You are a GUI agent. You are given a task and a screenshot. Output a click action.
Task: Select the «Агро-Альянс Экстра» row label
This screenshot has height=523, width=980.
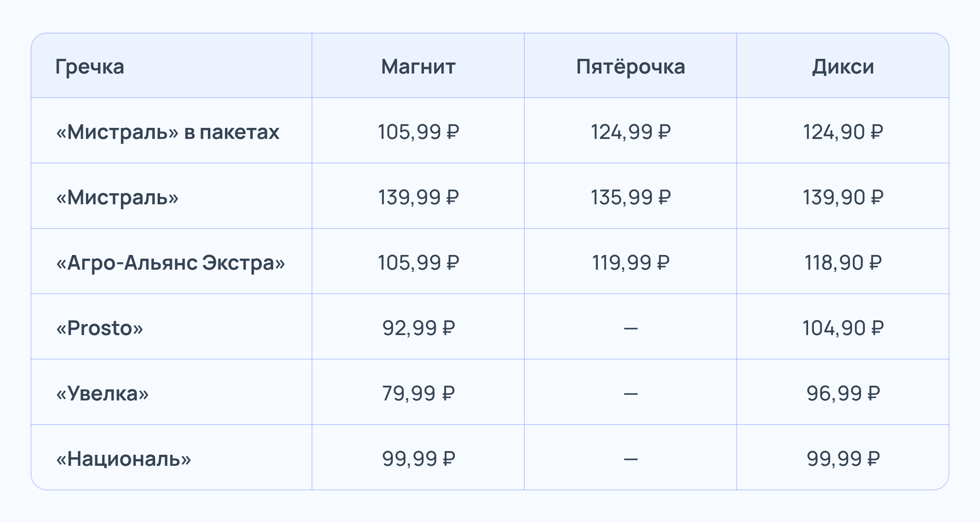(x=170, y=263)
